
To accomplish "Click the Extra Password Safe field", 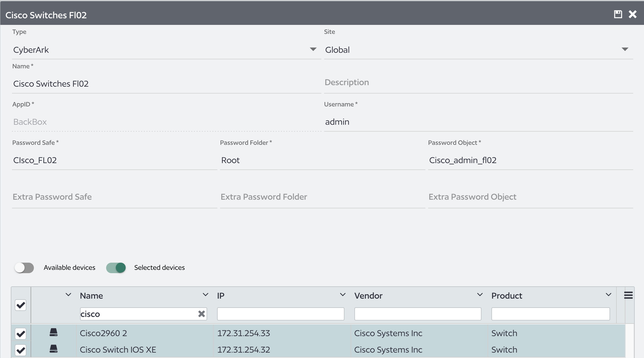I will (x=114, y=197).
